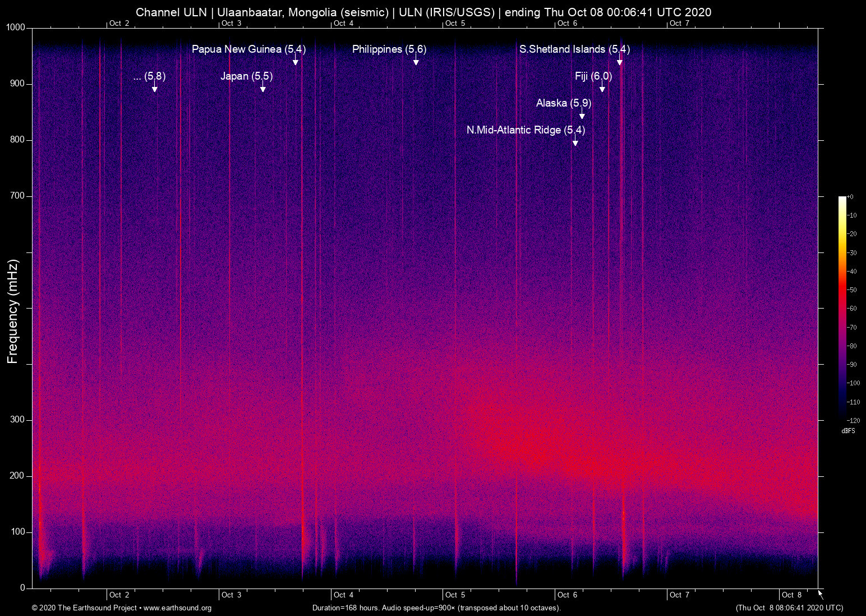Viewport: 866px width, 616px height.
Task: Click Oct 3 on the bottom time axis
Action: pyautogui.click(x=232, y=595)
